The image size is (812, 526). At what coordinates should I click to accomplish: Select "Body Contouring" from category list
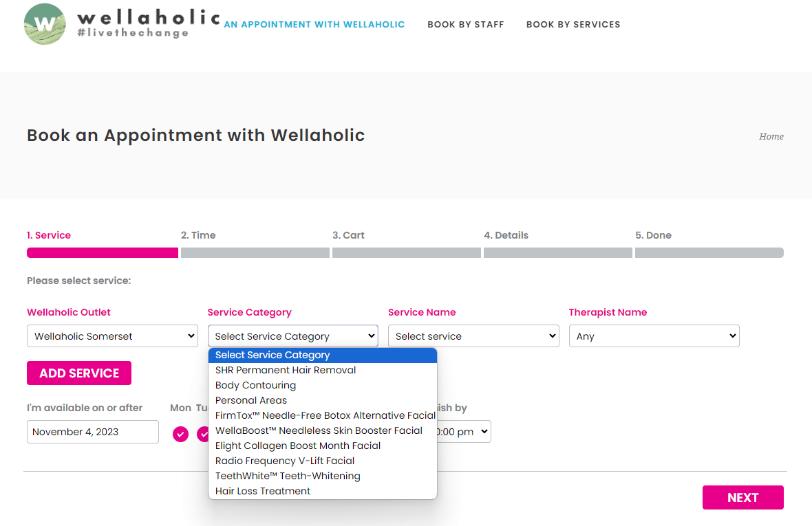point(255,385)
